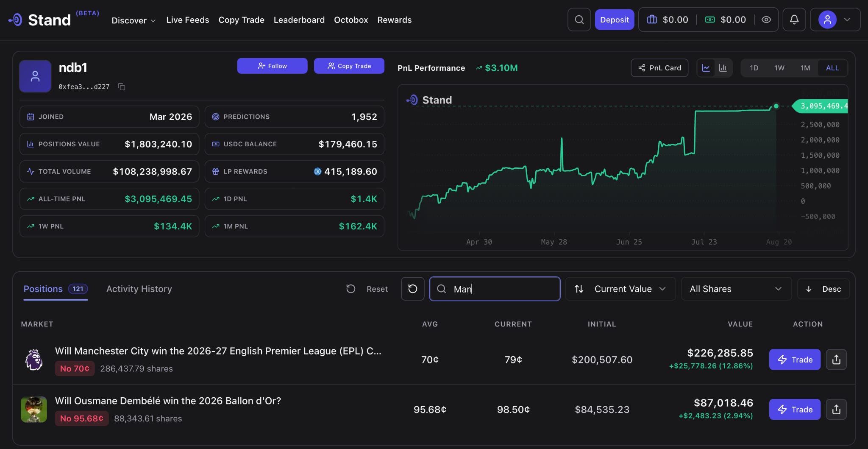868x449 pixels.
Task: Open the Copy Trade page from the navigation
Action: tap(241, 20)
